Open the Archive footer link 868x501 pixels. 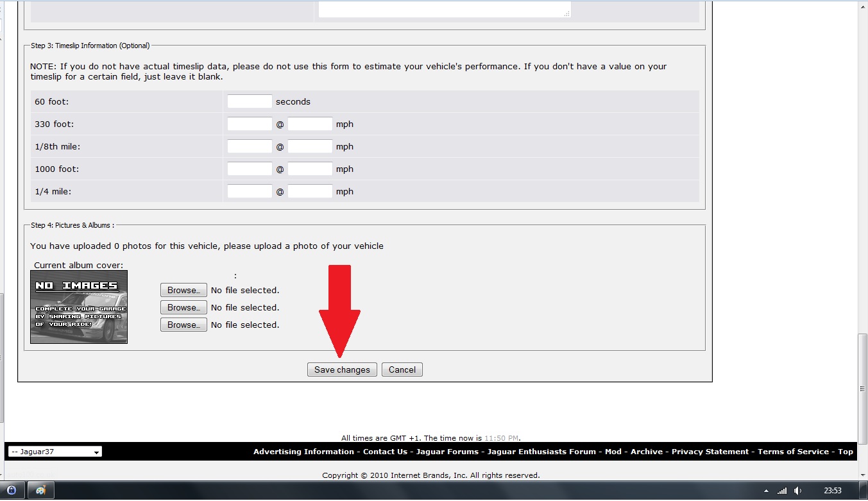(646, 452)
